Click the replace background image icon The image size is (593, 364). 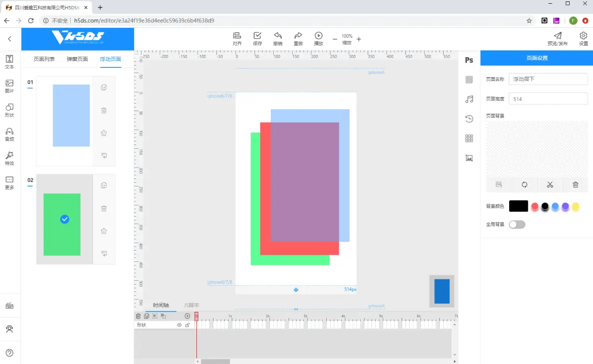(x=499, y=185)
